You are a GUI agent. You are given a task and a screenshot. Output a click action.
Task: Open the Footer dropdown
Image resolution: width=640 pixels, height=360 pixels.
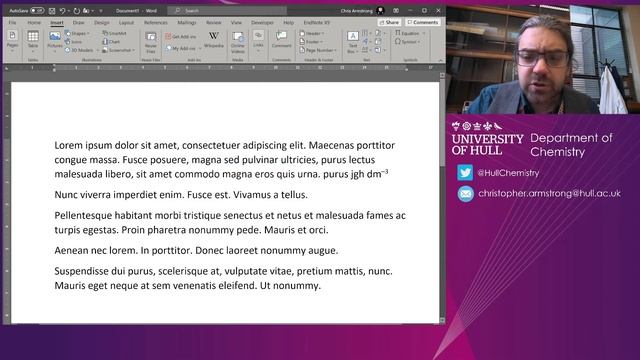tap(311, 42)
